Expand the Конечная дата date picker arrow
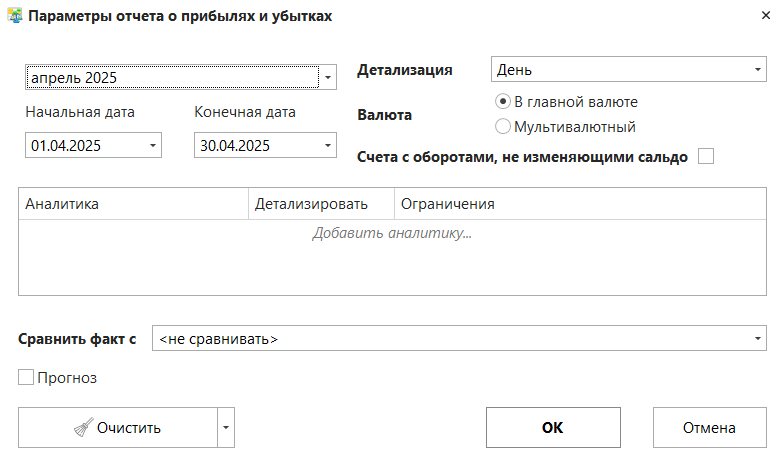782x469 pixels. 329,146
